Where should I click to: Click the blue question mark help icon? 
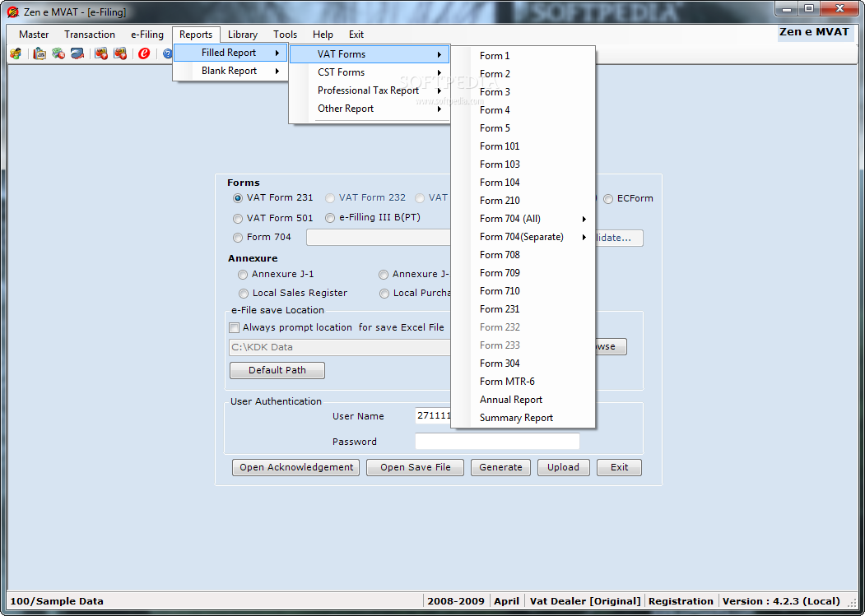tap(167, 53)
